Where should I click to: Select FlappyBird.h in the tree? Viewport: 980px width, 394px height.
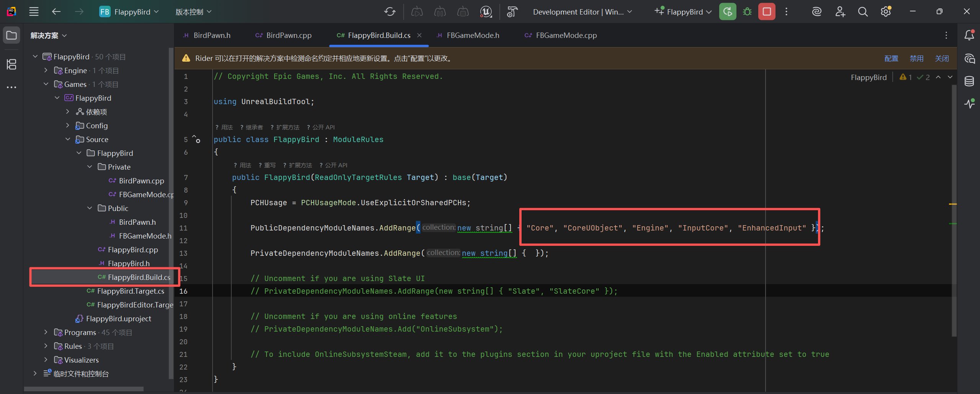129,263
